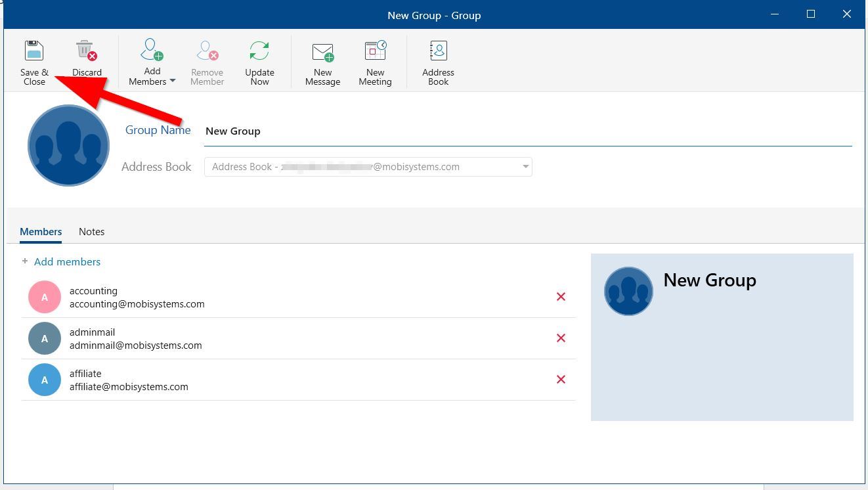Maximize the New Group window
This screenshot has height=490, width=868.
(811, 14)
